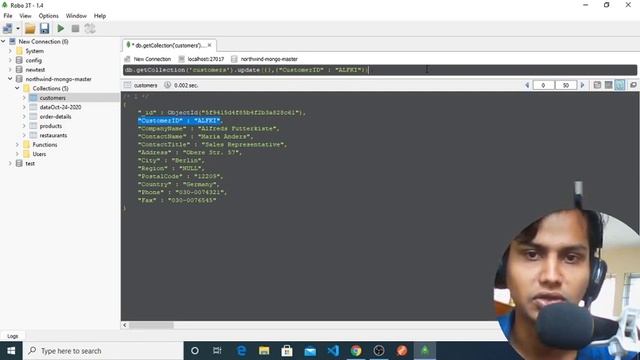Select the products collection
This screenshot has height=360, width=640.
coord(51,126)
